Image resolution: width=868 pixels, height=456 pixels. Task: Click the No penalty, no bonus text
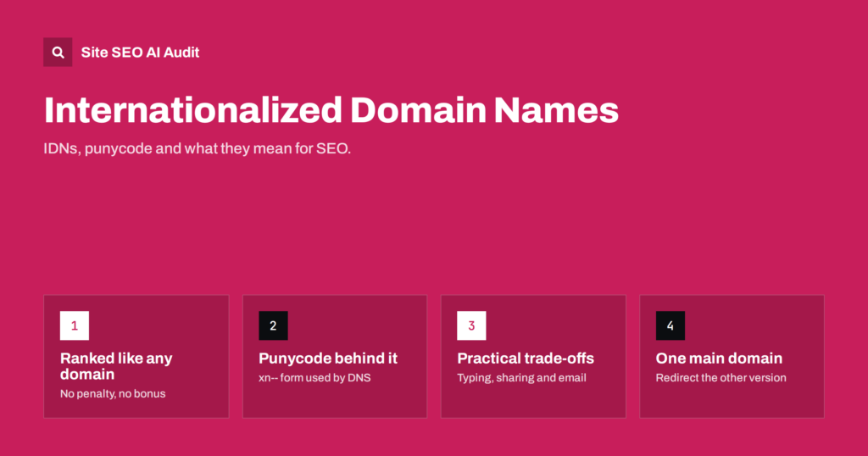tap(113, 394)
